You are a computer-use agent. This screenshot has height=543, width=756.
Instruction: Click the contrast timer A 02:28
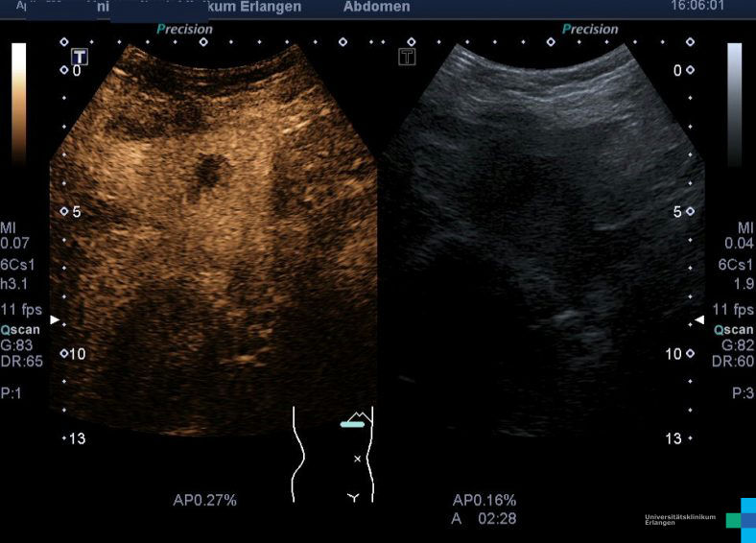pyautogui.click(x=484, y=518)
